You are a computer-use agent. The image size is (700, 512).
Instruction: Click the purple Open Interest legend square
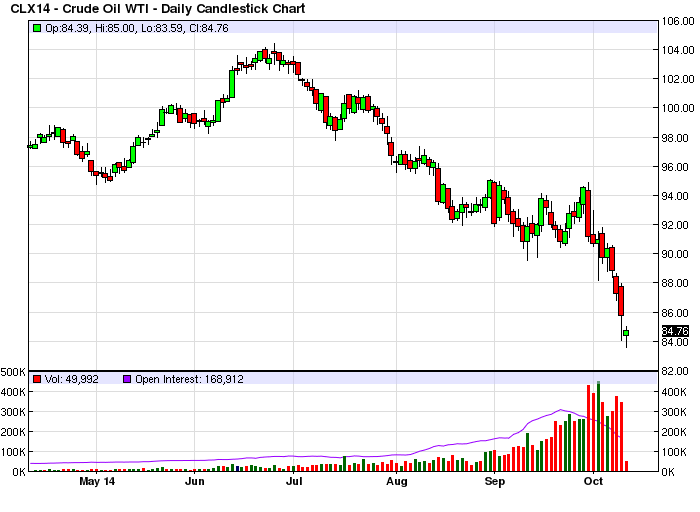pos(127,379)
